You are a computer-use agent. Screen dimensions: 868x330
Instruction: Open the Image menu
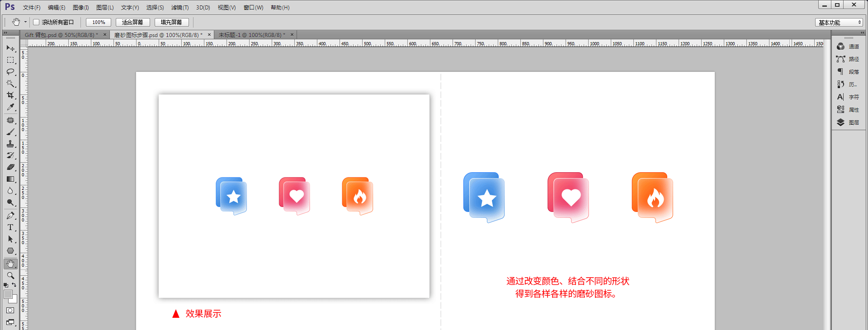click(81, 8)
